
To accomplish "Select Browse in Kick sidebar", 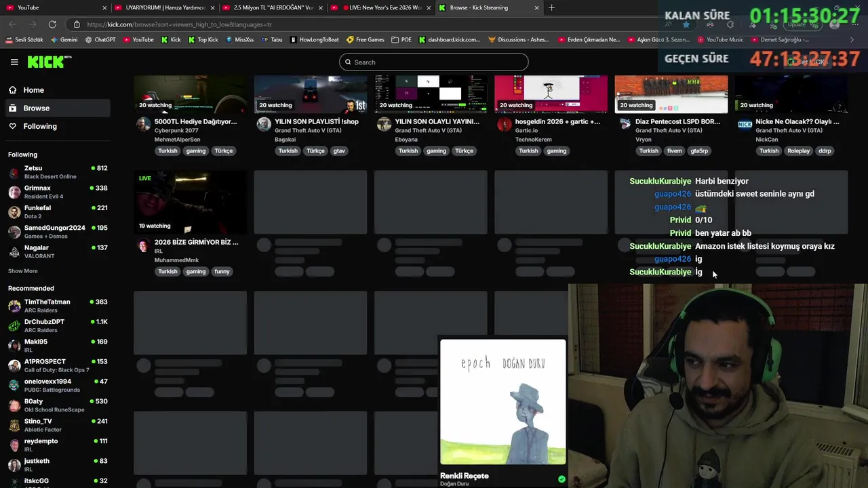I will [x=58, y=108].
